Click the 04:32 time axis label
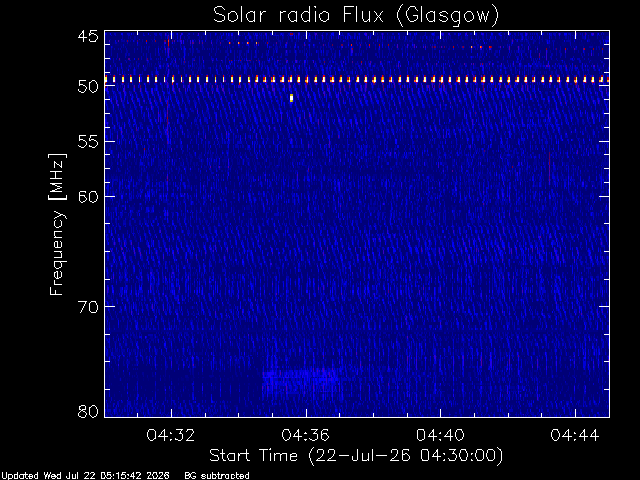 coord(171,435)
